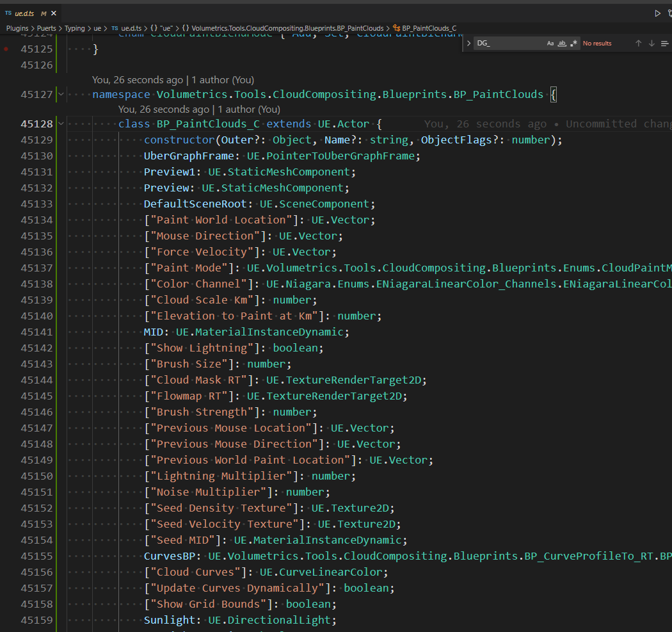Collapse the BP_PaintClouds_C class at line 45128
Screen dimensions: 672x632
coord(61,124)
